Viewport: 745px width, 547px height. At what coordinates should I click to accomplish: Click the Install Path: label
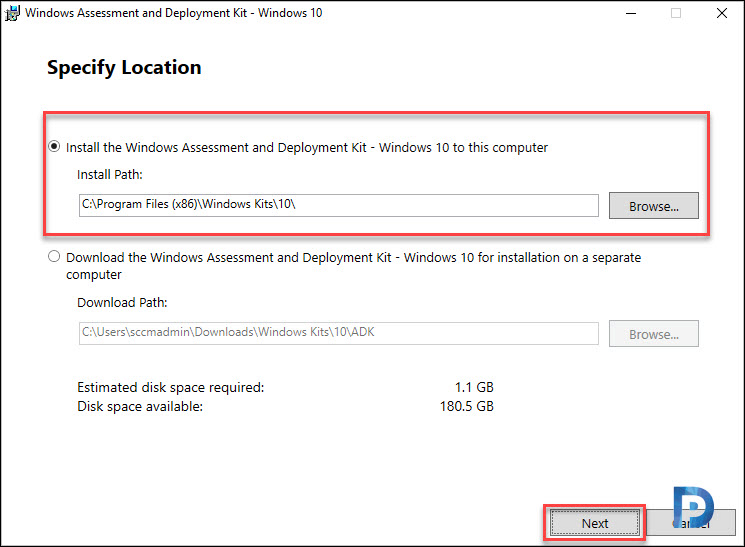click(x=110, y=174)
